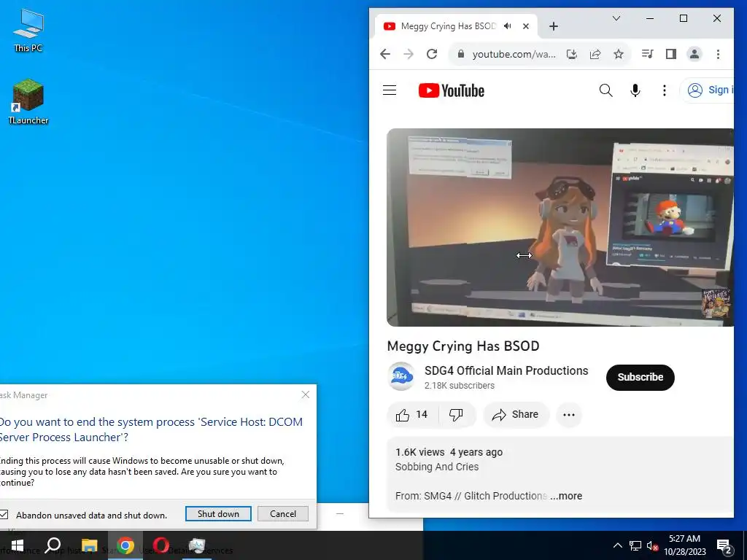The height and width of the screenshot is (560, 747).
Task: Reload the YouTube page
Action: point(432,54)
